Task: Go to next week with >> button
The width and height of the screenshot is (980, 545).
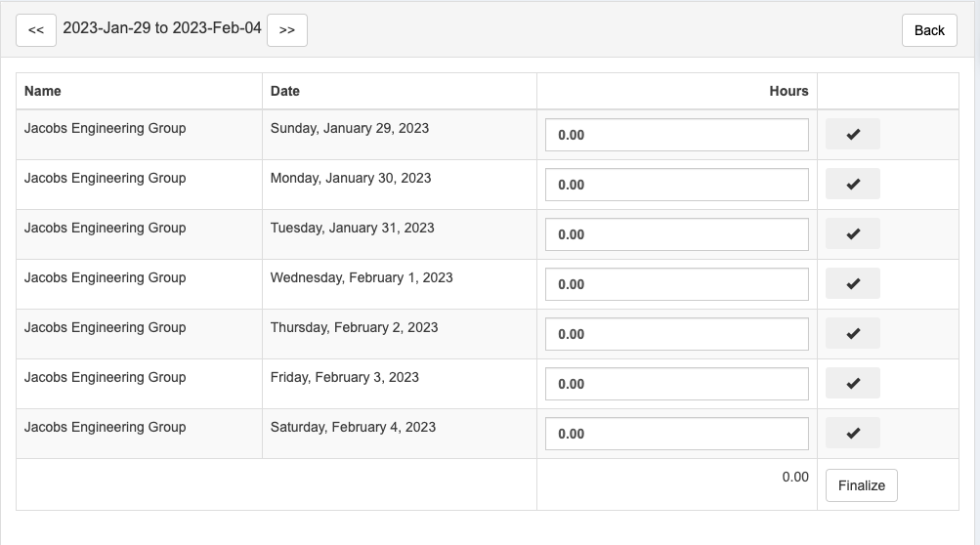Action: click(287, 30)
